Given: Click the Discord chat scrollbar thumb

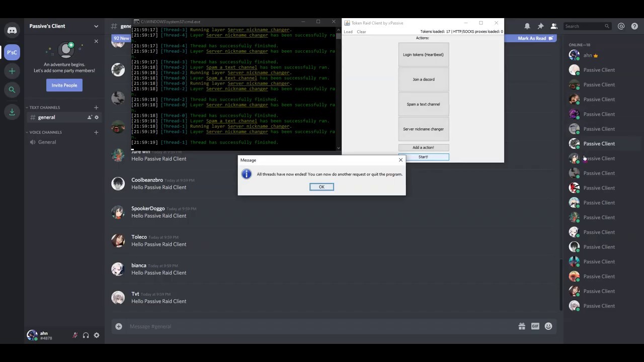Looking at the screenshot, I should (x=561, y=284).
